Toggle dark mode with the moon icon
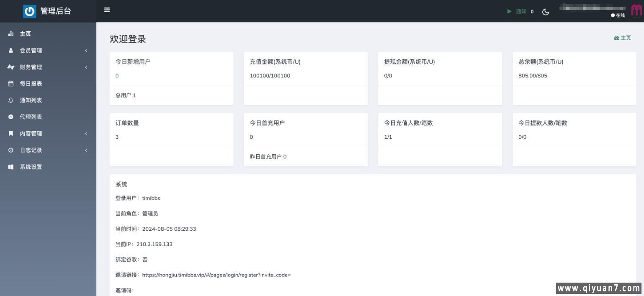 546,12
